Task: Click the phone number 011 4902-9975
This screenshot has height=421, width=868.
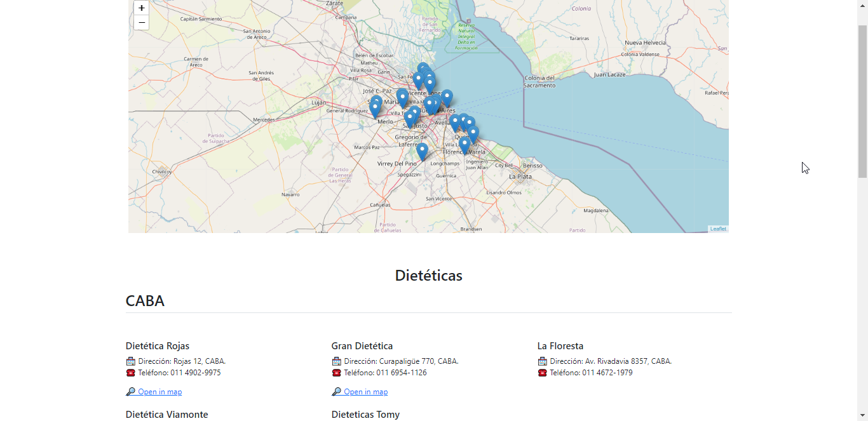Action: pos(196,373)
